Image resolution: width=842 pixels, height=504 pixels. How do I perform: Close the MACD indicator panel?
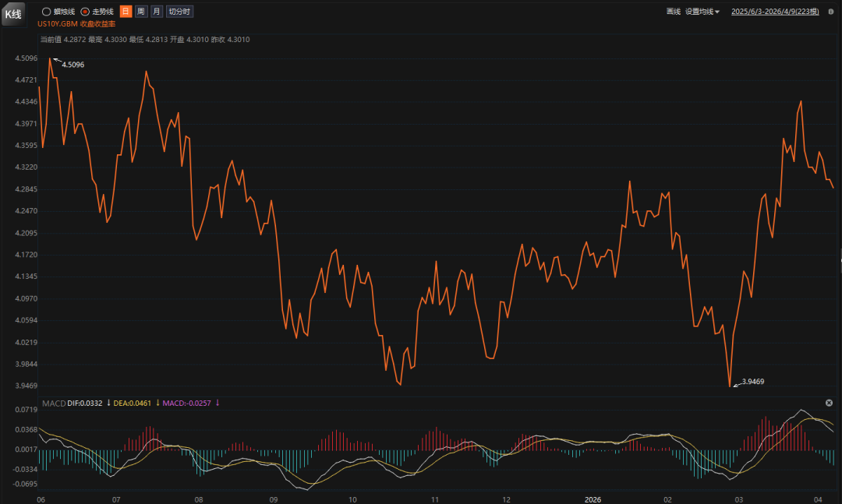(829, 403)
